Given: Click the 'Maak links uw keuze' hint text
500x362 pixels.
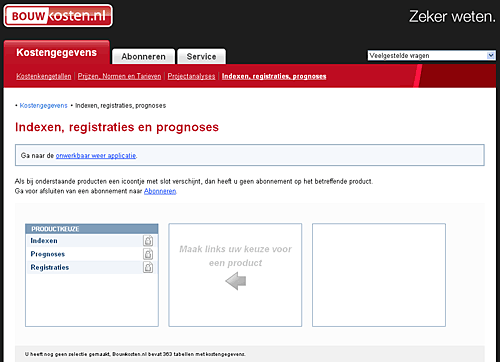Looking at the screenshot, I should 235,256.
